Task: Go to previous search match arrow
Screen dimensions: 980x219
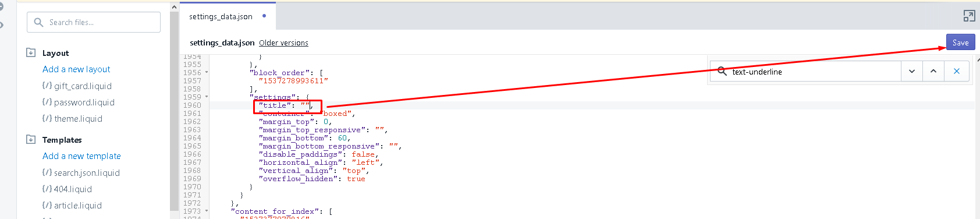Action: (933, 71)
